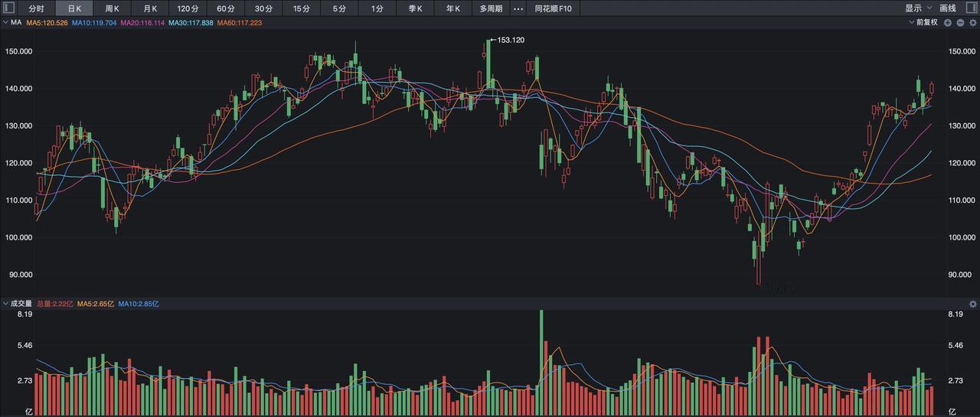
Task: Select the 60分 period tab
Action: (226, 8)
